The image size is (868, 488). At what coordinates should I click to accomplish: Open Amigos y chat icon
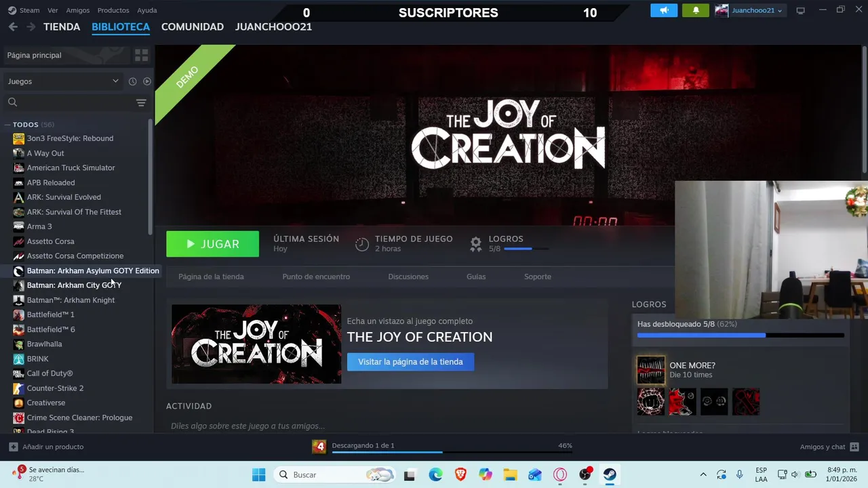click(x=854, y=447)
